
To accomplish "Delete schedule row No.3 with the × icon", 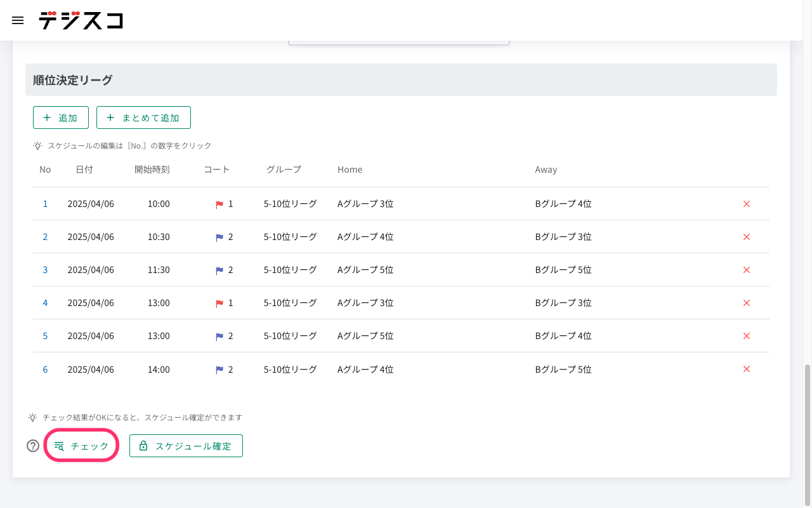I will (747, 270).
